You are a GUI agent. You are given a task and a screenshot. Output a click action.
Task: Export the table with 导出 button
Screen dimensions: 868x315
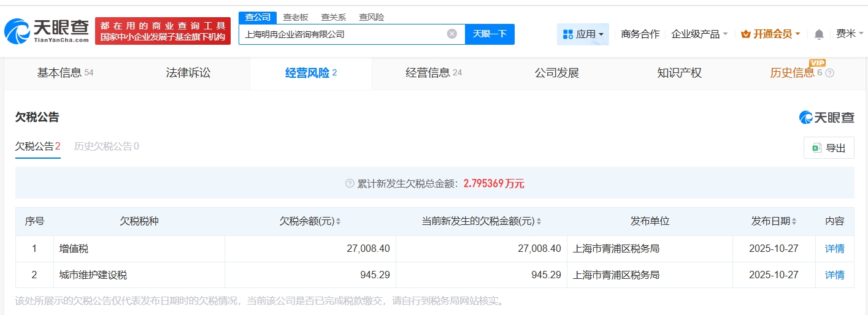[x=829, y=148]
